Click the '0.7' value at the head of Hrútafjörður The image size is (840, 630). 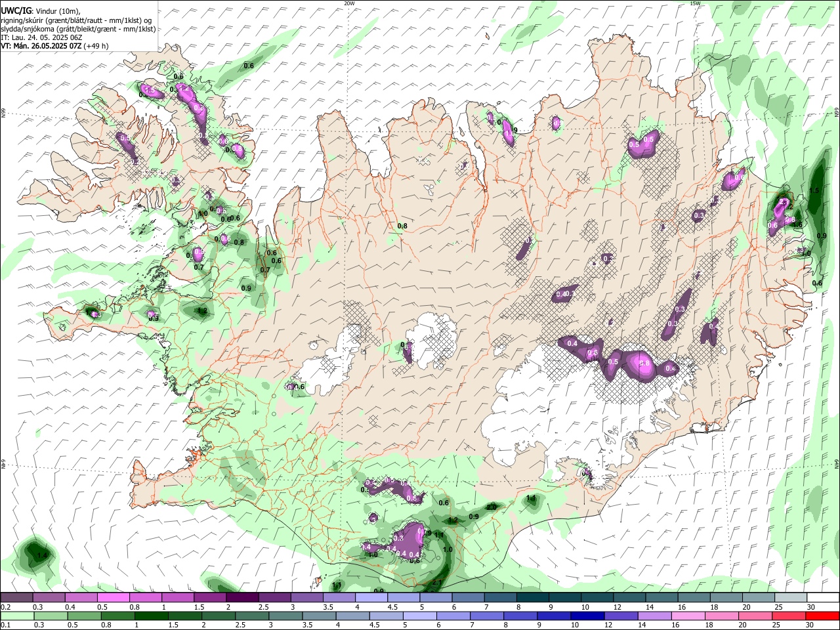265,270
